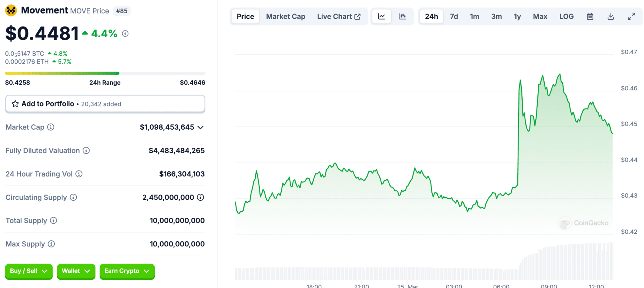Select the Max time range
Screen dimensions: 644x288
point(540,16)
